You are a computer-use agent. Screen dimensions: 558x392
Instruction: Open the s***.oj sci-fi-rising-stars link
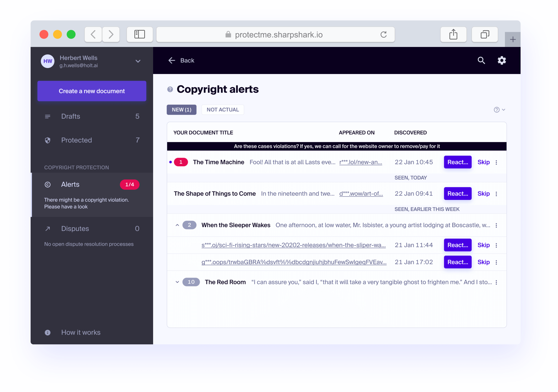[x=293, y=245]
